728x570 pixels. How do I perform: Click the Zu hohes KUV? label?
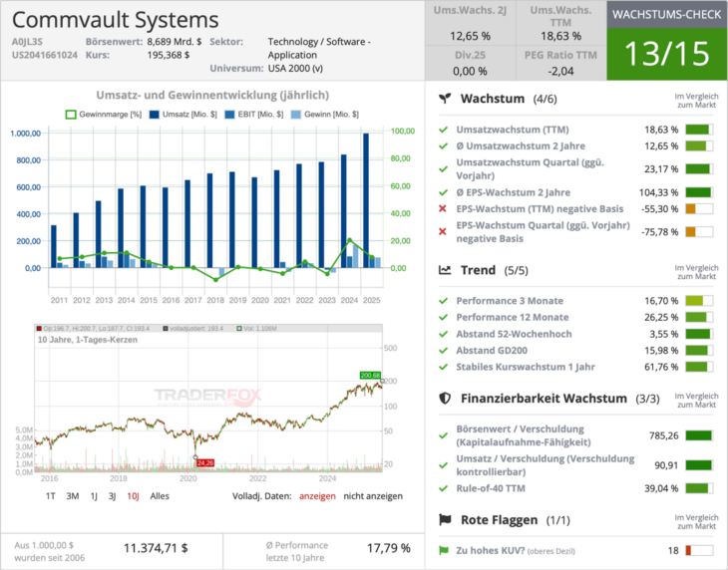coord(491,550)
